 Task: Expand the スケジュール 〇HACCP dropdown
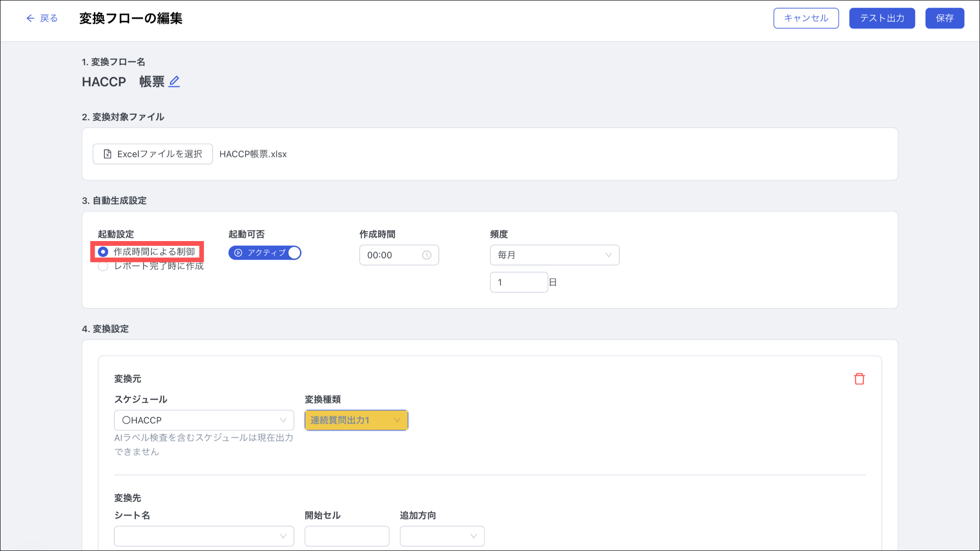204,420
